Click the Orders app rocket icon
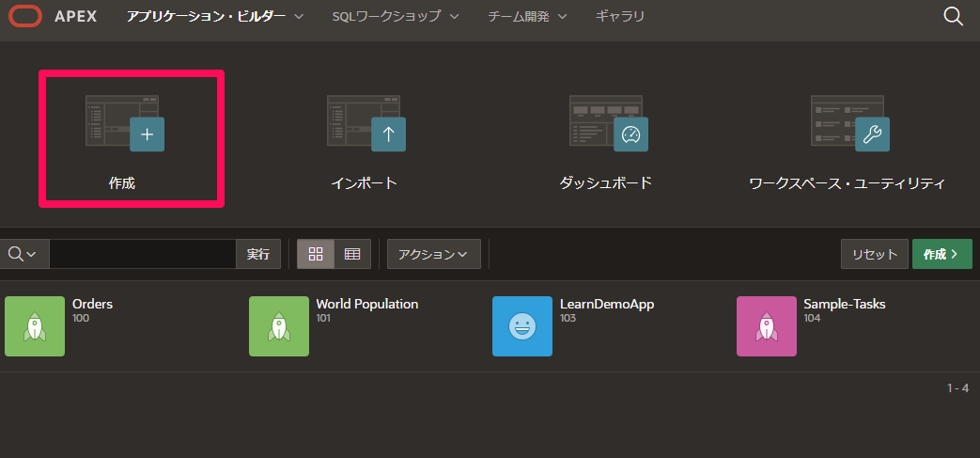Image resolution: width=980 pixels, height=458 pixels. [35, 326]
